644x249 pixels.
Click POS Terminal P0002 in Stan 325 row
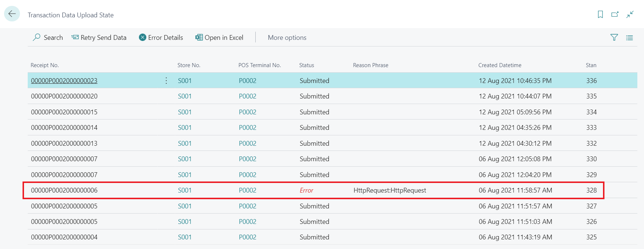pyautogui.click(x=248, y=237)
